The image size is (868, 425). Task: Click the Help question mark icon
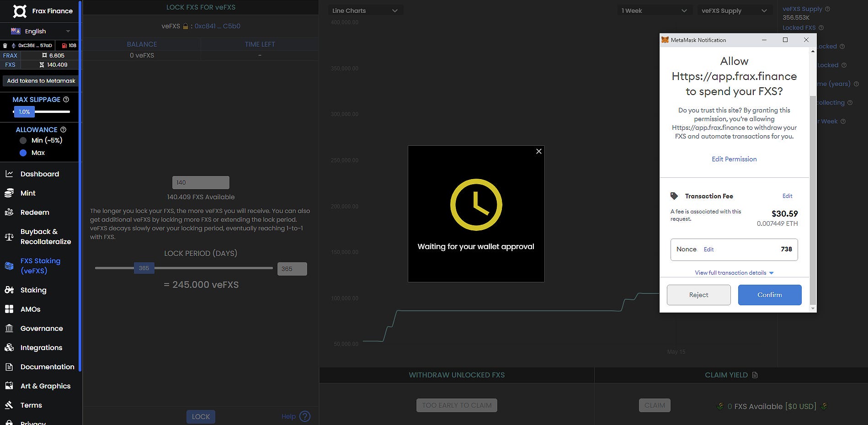pyautogui.click(x=305, y=416)
